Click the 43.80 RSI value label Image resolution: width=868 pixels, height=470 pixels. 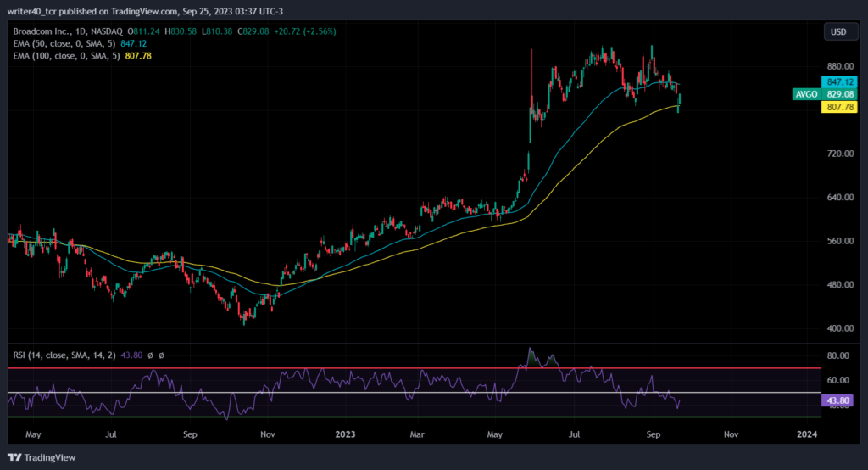tap(837, 400)
